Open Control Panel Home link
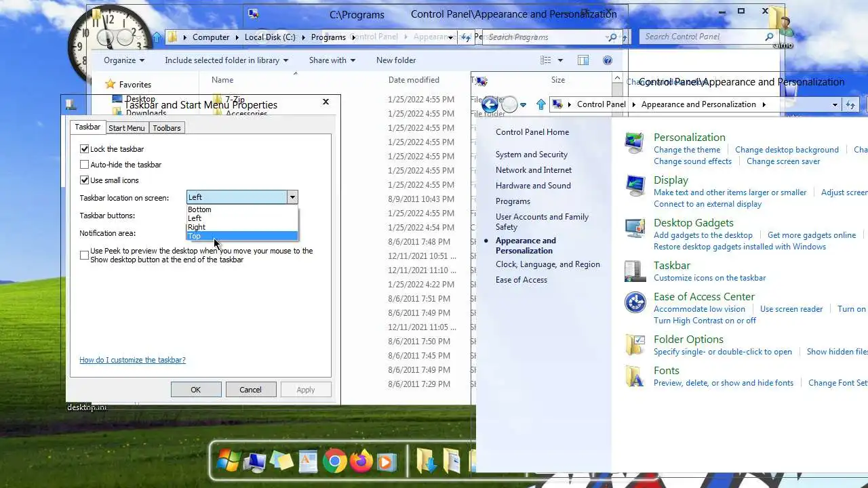Screen dimensions: 868x488 pyautogui.click(x=532, y=132)
